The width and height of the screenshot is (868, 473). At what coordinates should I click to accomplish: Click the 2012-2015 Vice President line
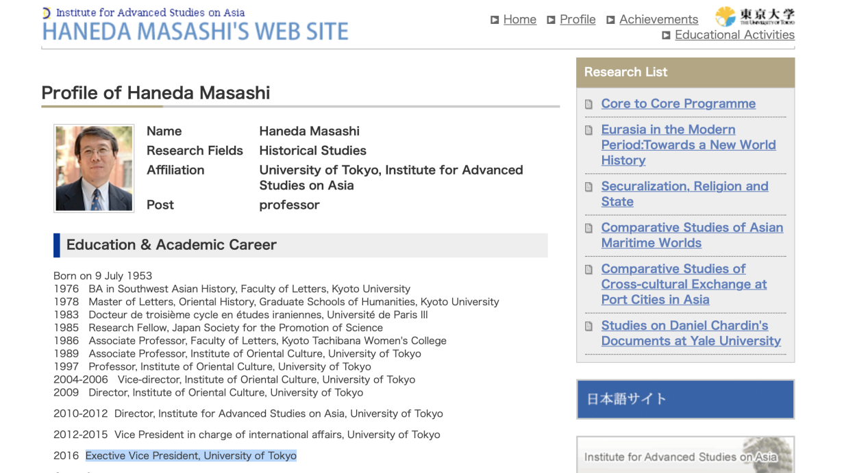click(247, 435)
